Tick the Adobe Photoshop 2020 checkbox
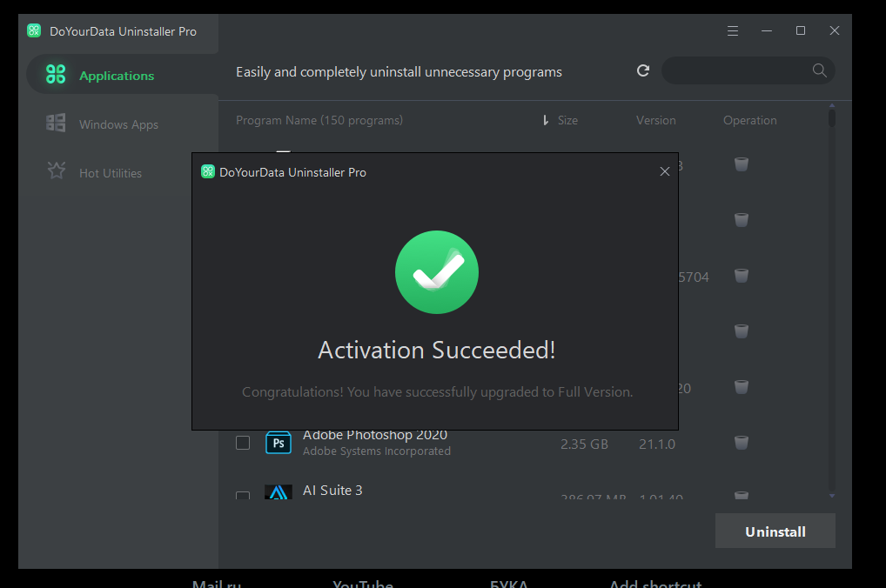 tap(243, 443)
